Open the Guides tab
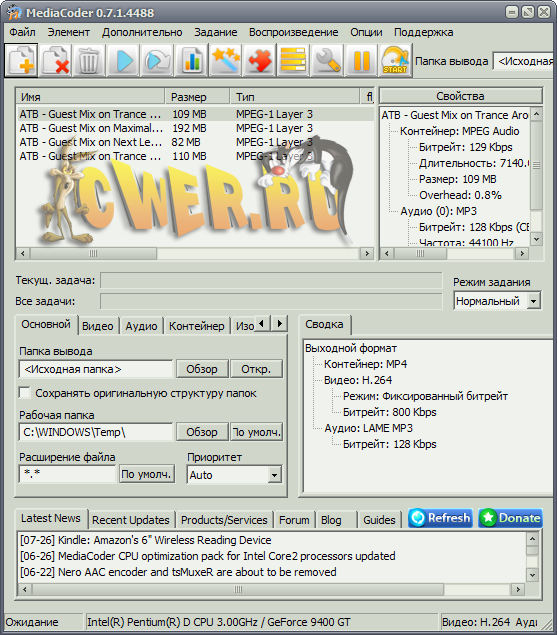Viewport: 557px width, 635px height. click(x=379, y=520)
